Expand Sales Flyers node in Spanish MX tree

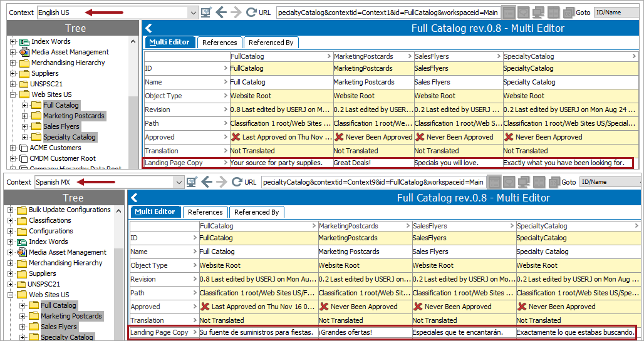23,327
